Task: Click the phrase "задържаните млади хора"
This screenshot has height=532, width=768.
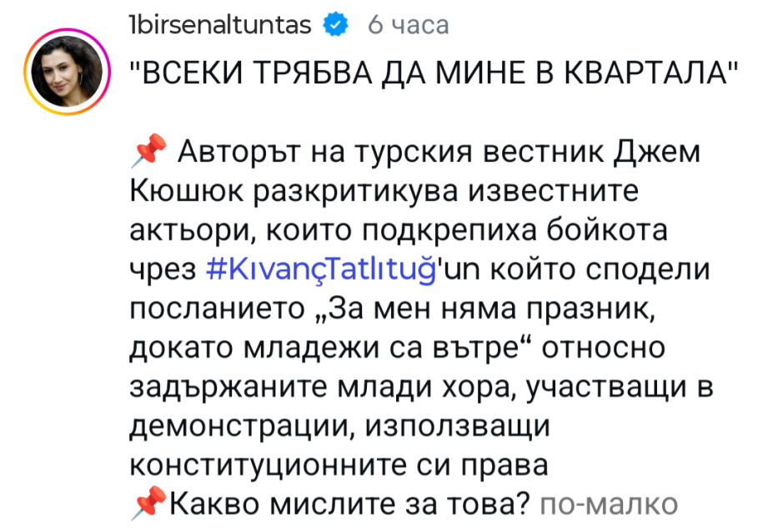Action: (x=321, y=387)
